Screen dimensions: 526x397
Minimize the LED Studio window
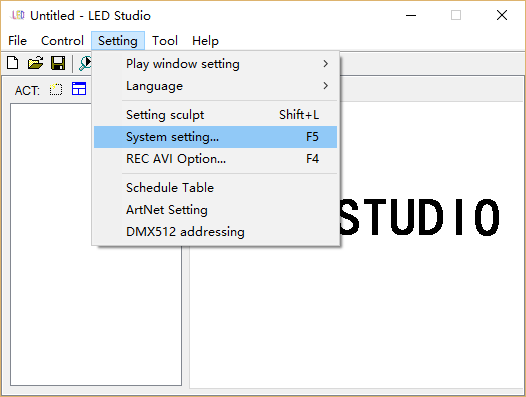(411, 15)
